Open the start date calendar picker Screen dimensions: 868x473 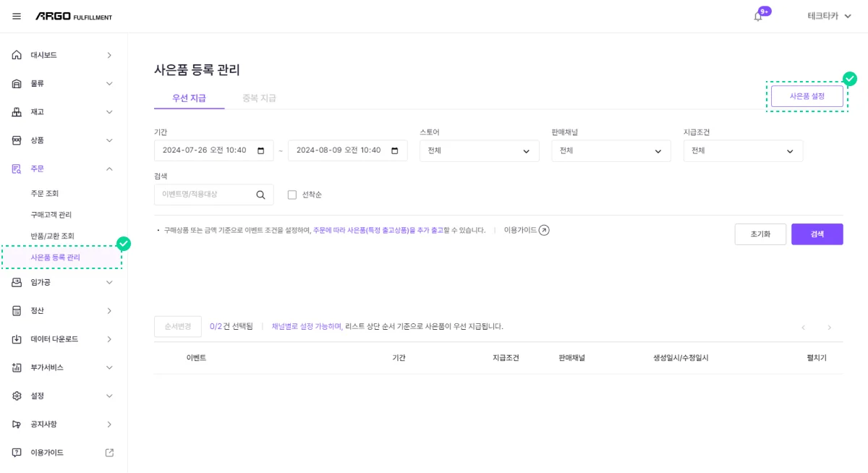pos(260,151)
